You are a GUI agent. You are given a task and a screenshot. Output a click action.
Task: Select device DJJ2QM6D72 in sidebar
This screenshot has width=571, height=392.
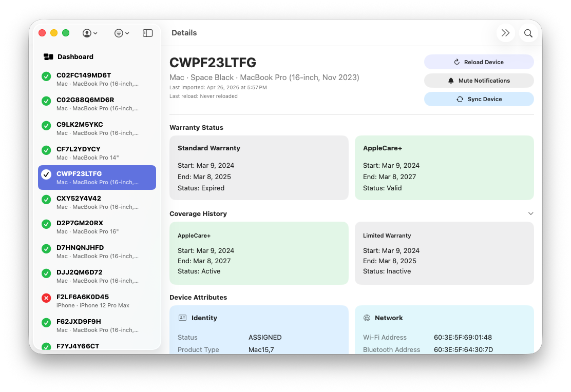[x=97, y=276]
